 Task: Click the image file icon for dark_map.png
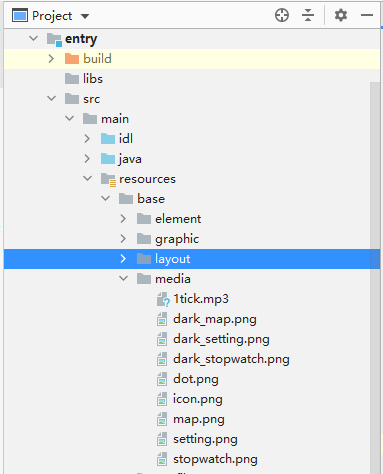(162, 319)
